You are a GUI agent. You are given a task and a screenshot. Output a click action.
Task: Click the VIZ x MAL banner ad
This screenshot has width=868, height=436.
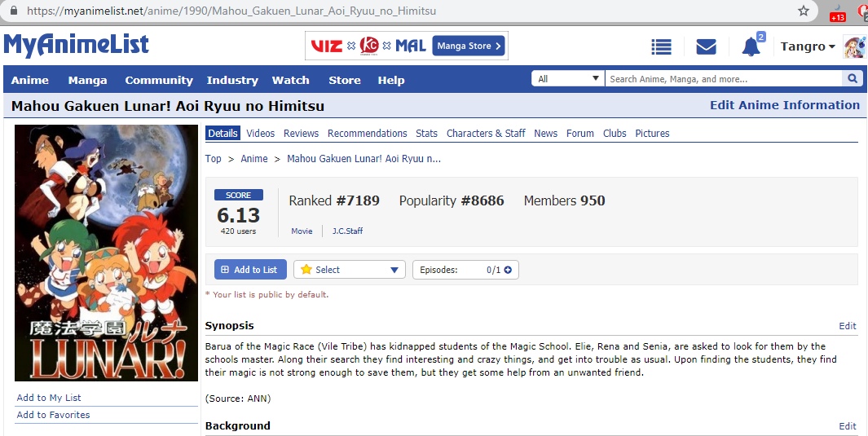(x=407, y=46)
